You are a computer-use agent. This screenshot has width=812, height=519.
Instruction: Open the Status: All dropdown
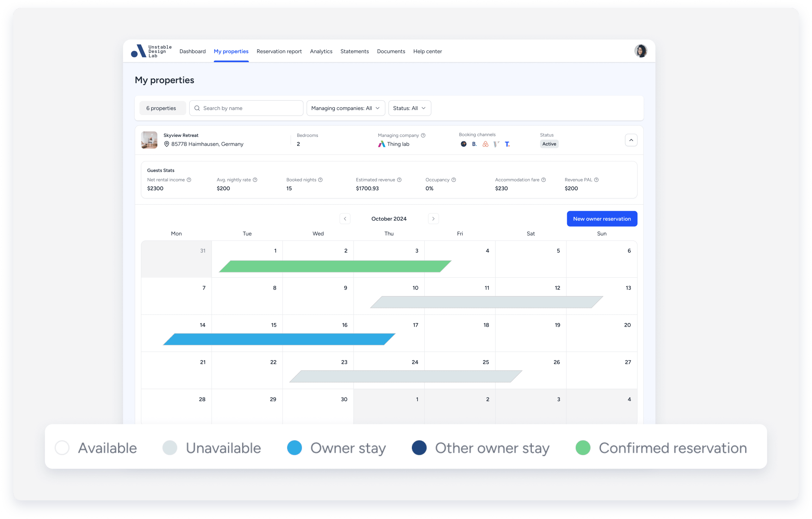(409, 108)
